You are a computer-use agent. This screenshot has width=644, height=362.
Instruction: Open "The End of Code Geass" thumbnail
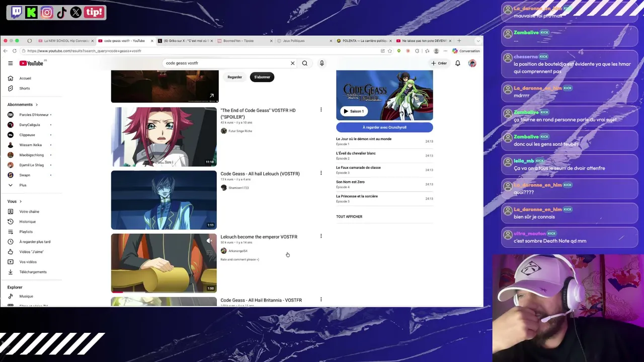click(x=164, y=137)
